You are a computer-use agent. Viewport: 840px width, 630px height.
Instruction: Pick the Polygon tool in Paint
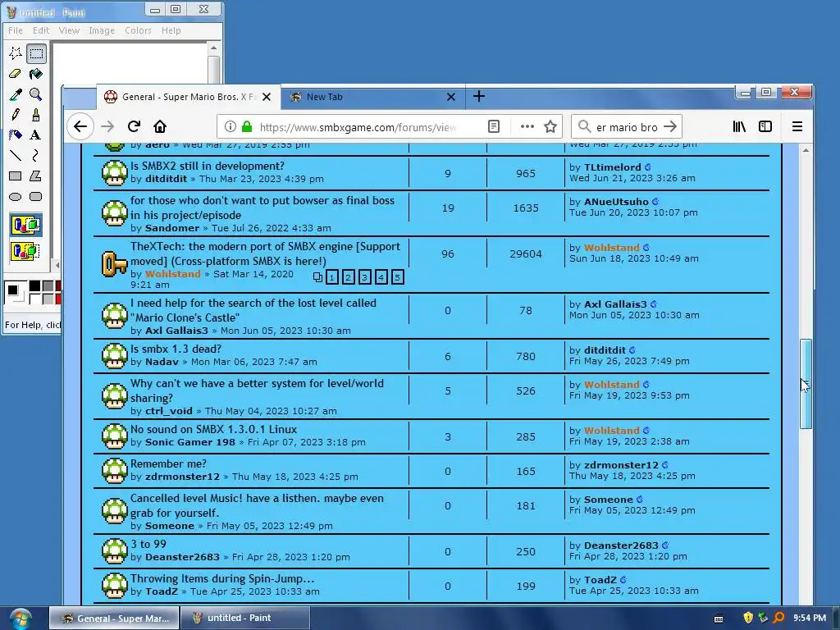coord(36,176)
